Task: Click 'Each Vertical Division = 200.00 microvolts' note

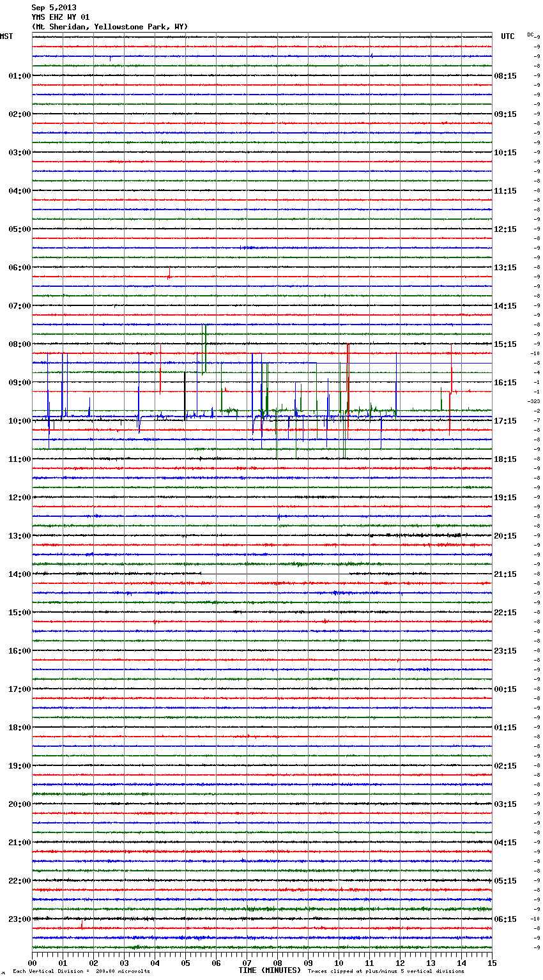Action: [81, 972]
